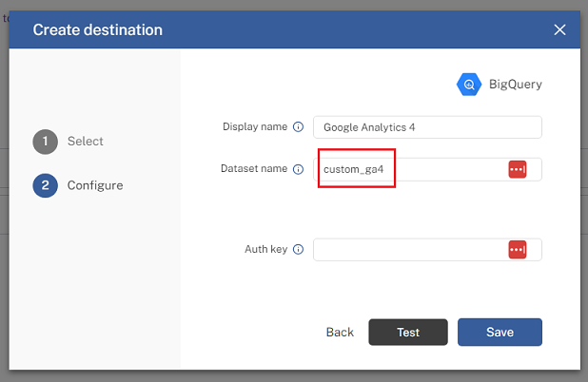Click the Configure step label
Screen dimensions: 588x382
click(95, 185)
